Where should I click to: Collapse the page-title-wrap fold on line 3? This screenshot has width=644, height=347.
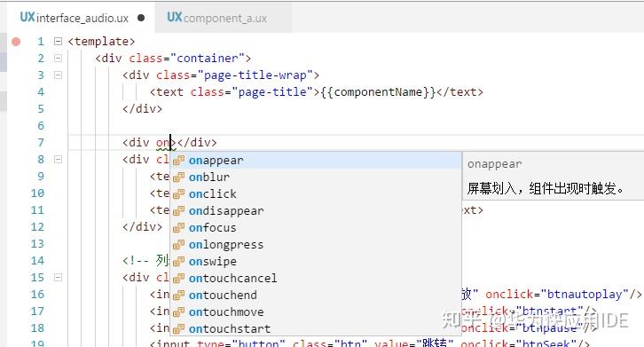tap(59, 75)
